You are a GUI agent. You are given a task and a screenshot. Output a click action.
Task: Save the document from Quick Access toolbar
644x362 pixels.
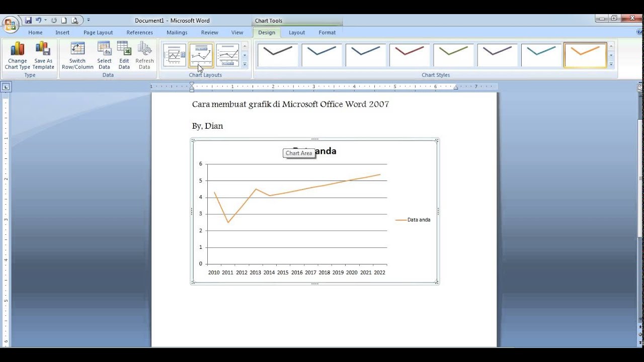tap(28, 21)
